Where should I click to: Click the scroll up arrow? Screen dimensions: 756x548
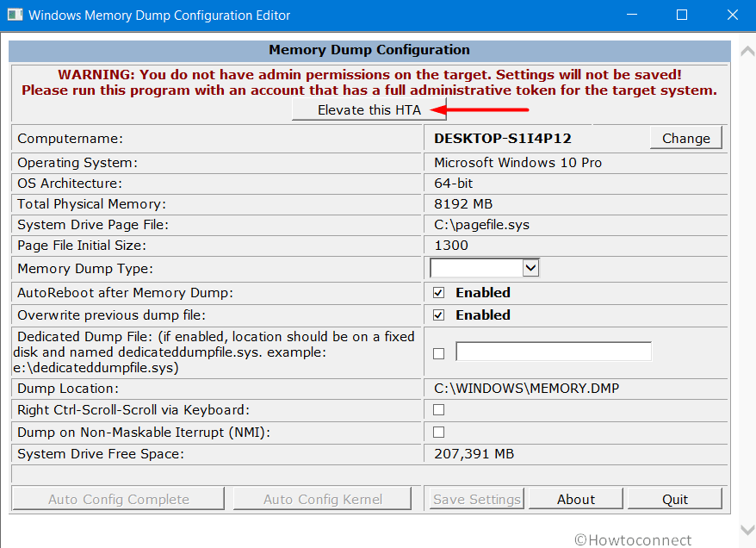747,51
